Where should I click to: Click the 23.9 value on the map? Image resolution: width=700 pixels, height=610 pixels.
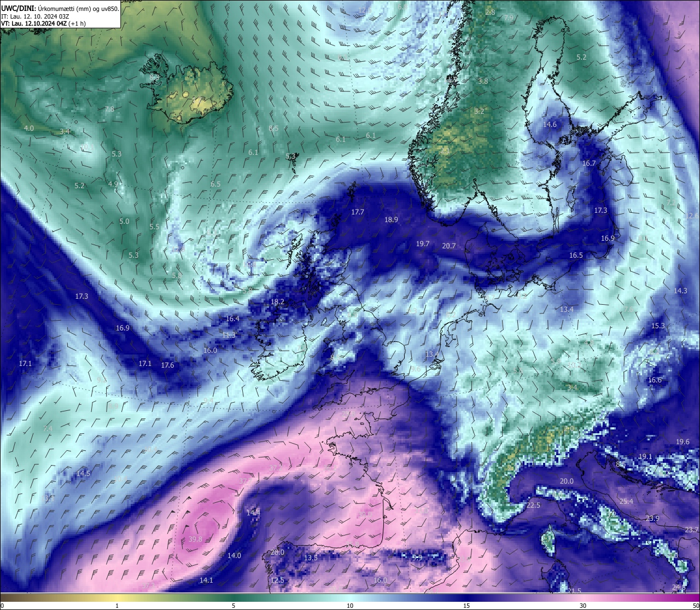652,518
